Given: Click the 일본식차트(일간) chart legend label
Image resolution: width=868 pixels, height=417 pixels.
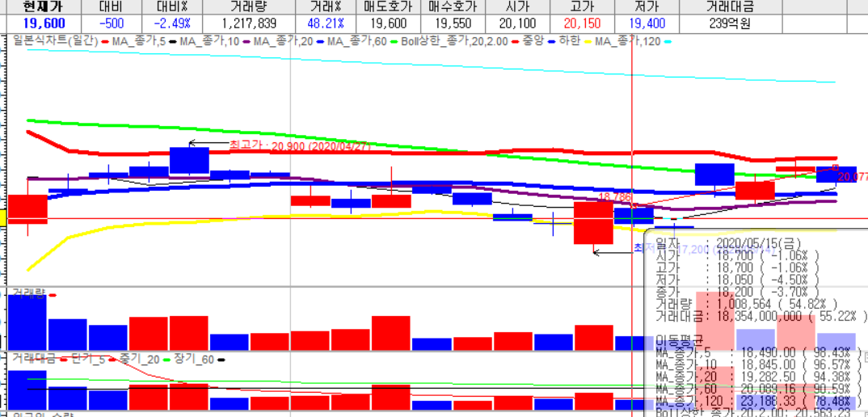Looking at the screenshot, I should [55, 41].
